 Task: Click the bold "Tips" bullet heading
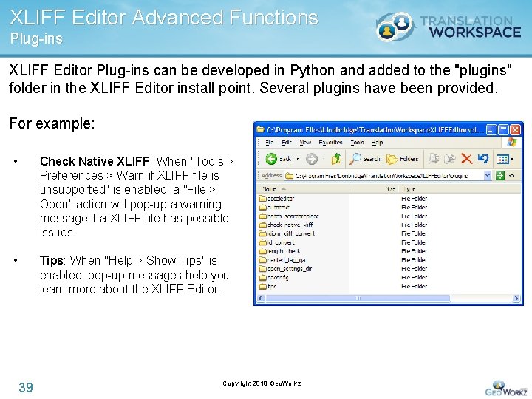click(51, 260)
